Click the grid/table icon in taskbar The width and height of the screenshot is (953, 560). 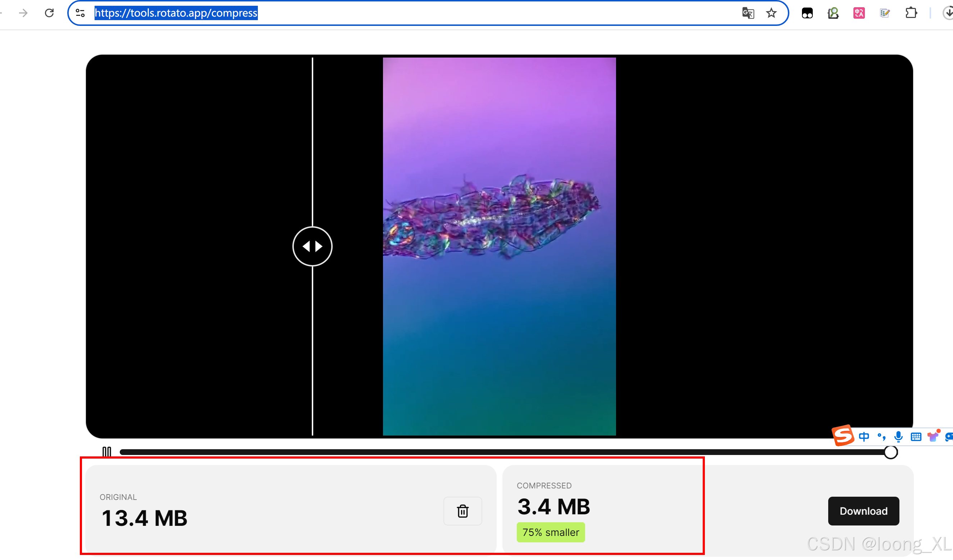pos(915,437)
